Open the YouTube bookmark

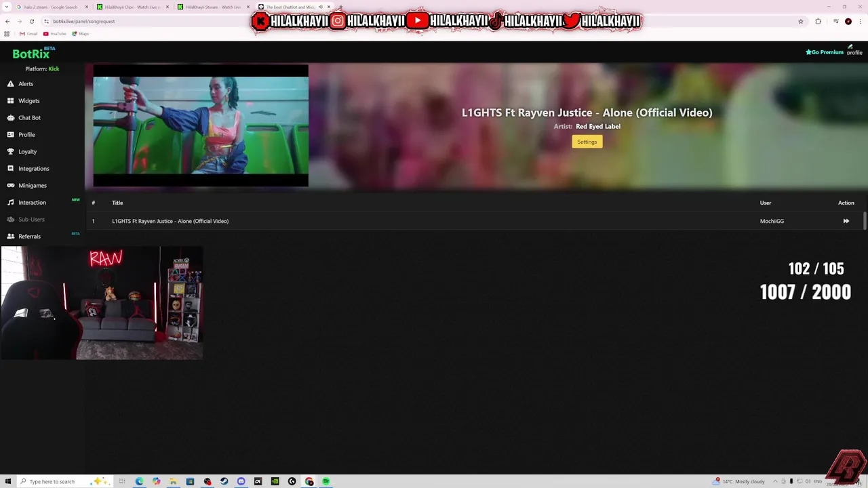click(x=54, y=34)
